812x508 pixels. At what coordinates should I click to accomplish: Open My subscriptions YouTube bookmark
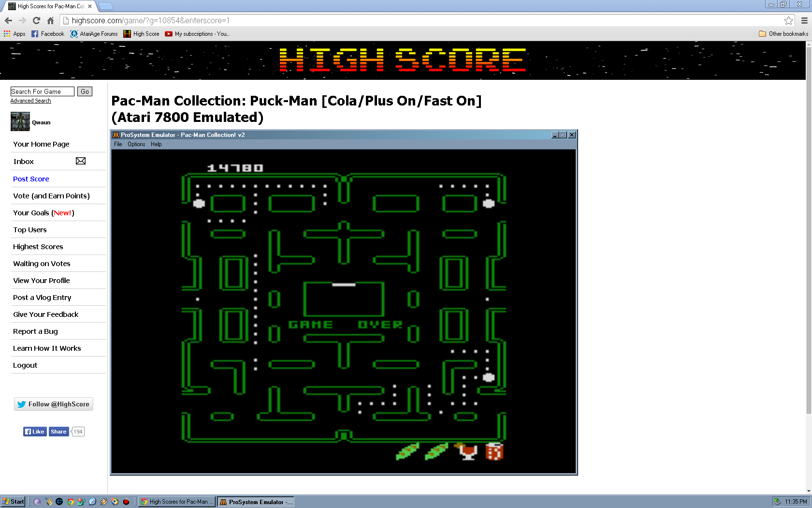[197, 34]
